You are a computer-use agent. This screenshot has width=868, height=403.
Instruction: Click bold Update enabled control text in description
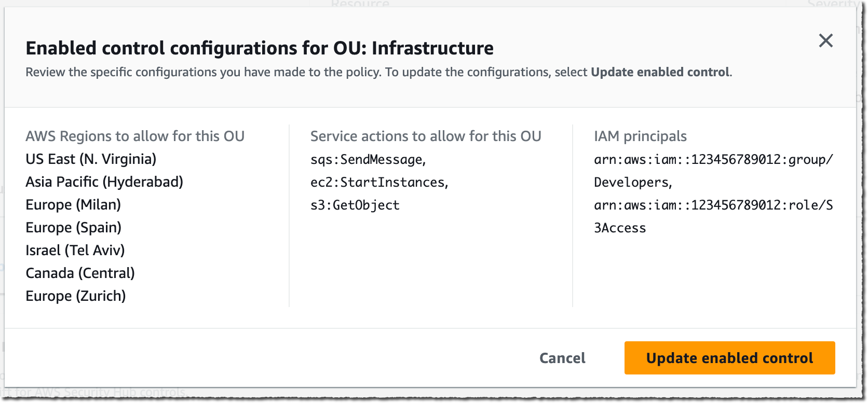[x=660, y=72]
